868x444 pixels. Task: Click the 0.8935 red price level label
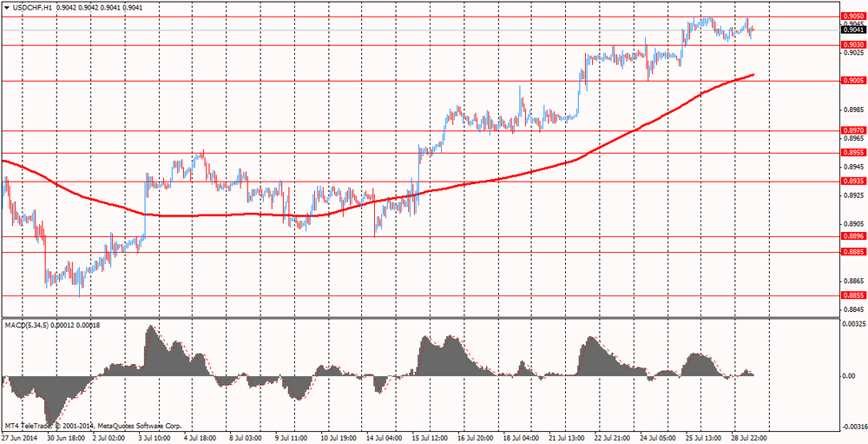click(x=852, y=182)
